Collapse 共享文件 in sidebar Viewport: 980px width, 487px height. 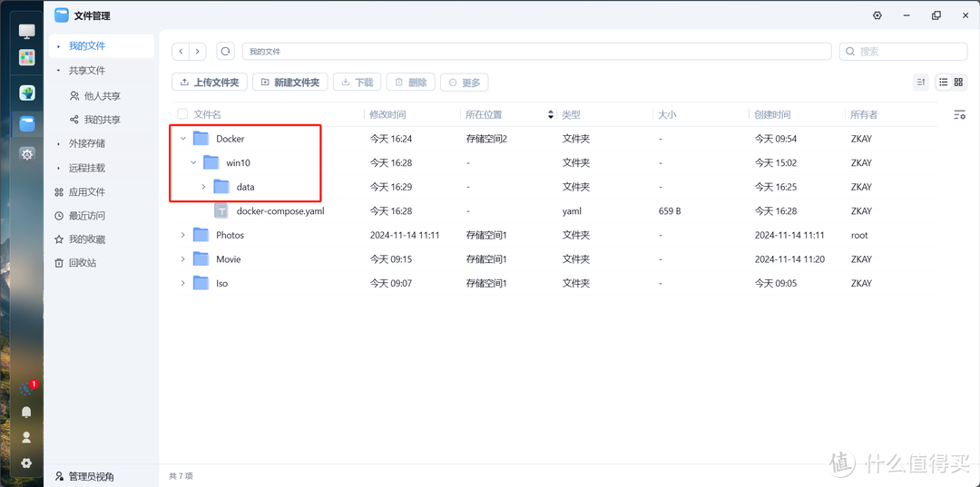tap(59, 71)
